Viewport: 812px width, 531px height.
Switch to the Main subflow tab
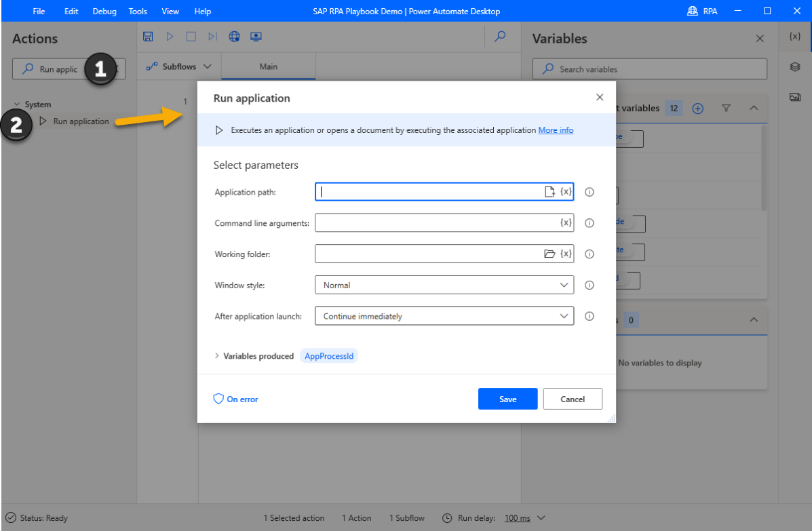click(268, 66)
